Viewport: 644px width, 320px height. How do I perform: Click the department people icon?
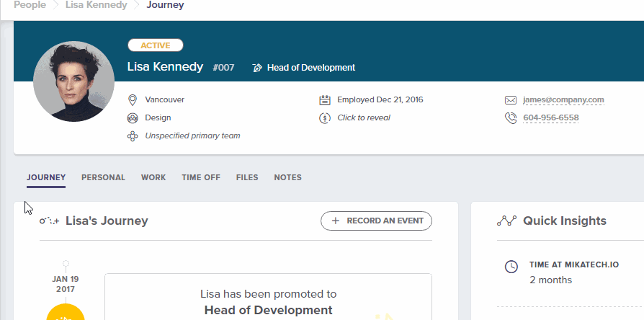[133, 118]
